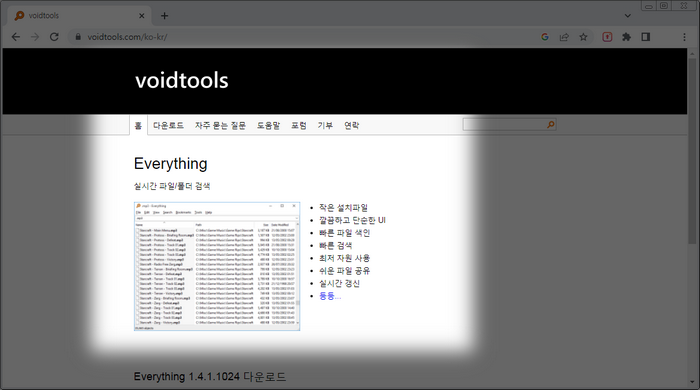Click the Everything heading text

coord(171,164)
